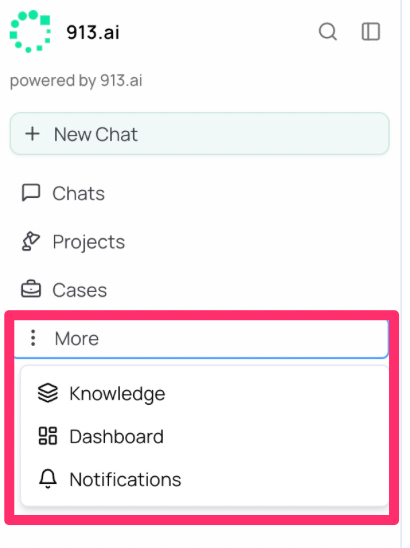Click the Cases briefcase icon
Image resolution: width=410 pixels, height=548 pixels.
click(x=31, y=289)
